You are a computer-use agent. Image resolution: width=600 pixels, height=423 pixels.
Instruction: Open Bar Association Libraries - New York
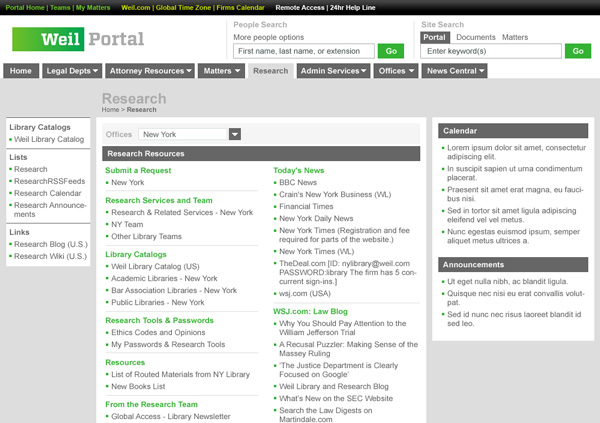(174, 291)
